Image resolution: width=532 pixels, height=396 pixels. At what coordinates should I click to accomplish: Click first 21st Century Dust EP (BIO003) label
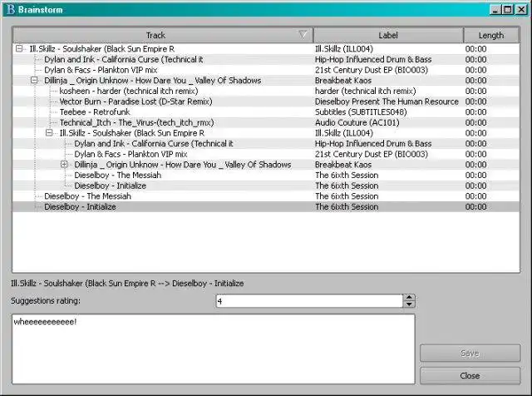click(x=372, y=70)
